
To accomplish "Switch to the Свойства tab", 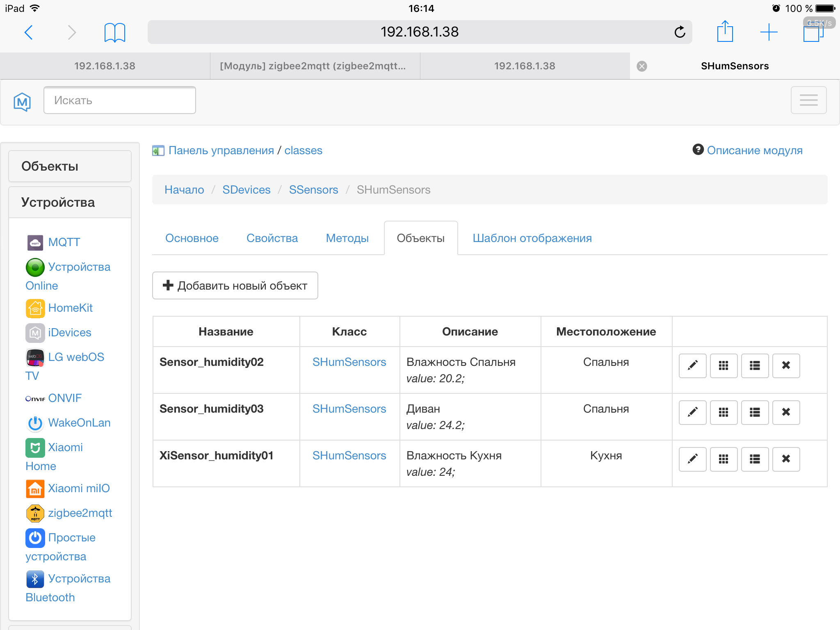I will [272, 238].
